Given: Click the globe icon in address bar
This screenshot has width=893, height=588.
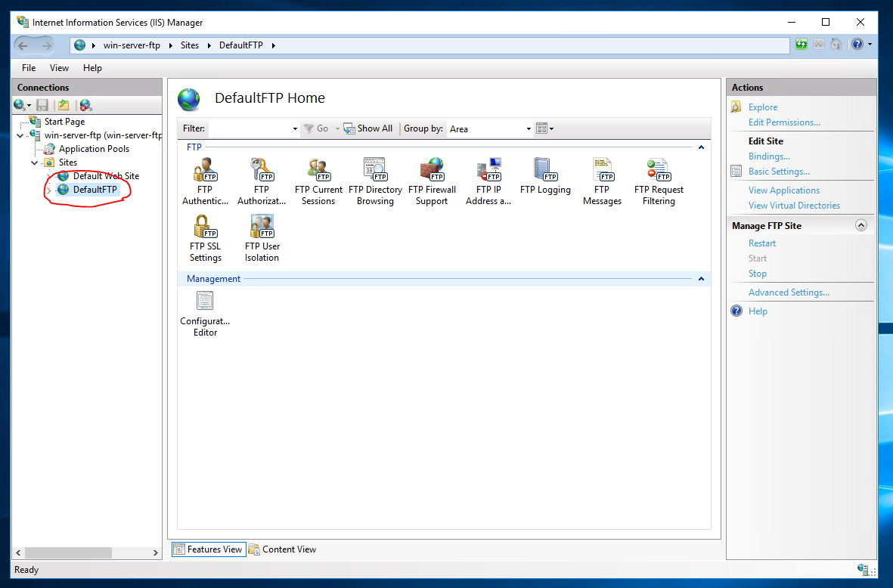Looking at the screenshot, I should pos(79,45).
